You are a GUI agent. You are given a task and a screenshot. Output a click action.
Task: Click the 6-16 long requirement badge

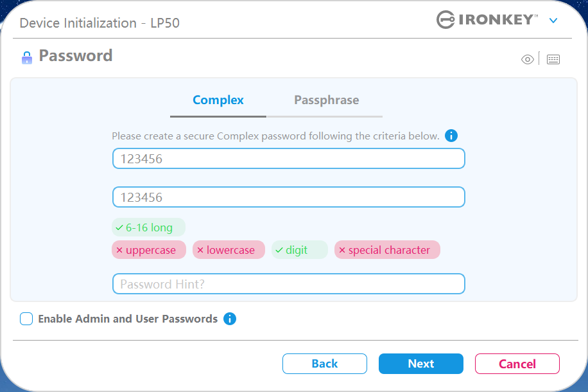click(148, 227)
